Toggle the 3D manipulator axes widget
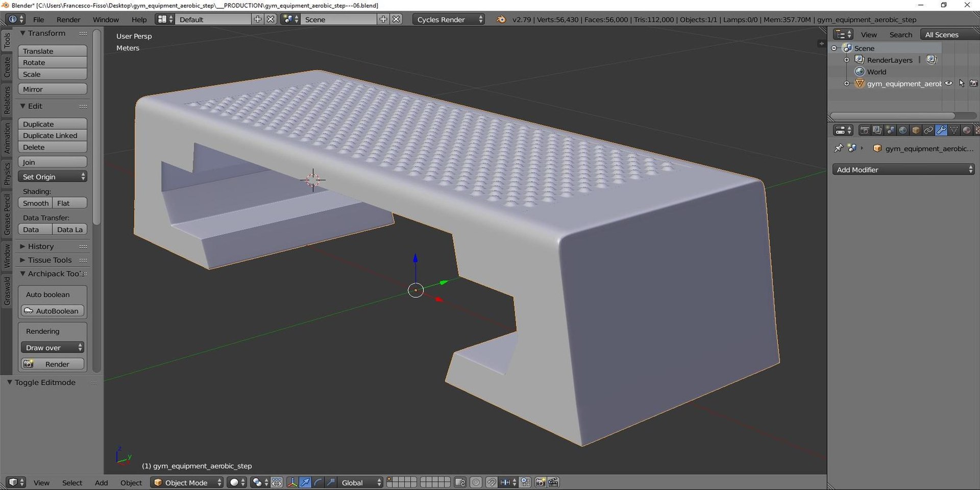 coord(292,482)
